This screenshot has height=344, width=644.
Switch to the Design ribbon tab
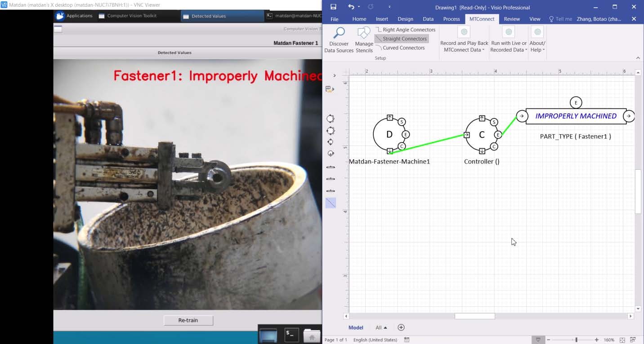(405, 19)
